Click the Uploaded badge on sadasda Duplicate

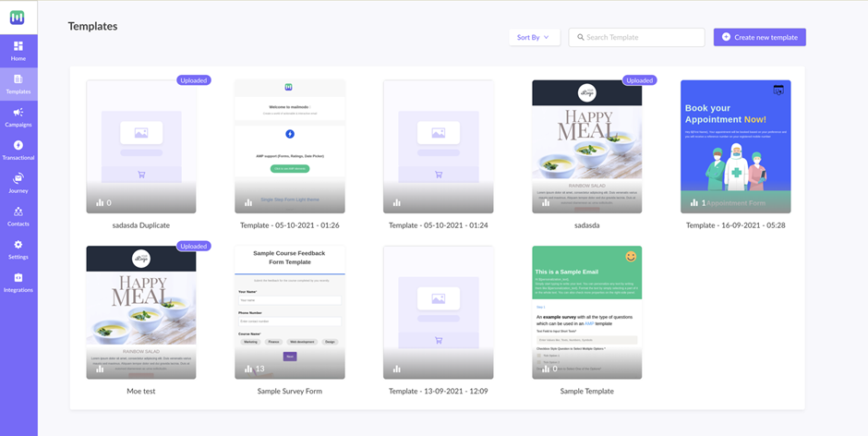point(194,80)
